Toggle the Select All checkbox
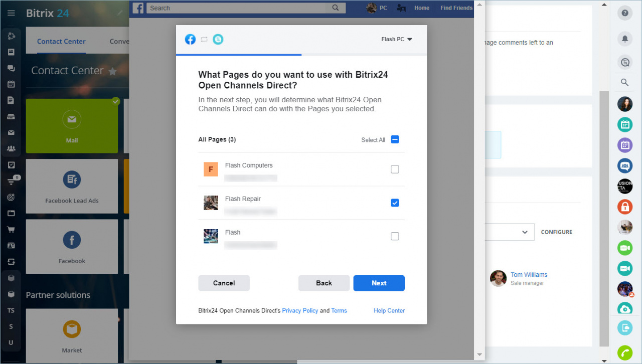 (x=395, y=140)
